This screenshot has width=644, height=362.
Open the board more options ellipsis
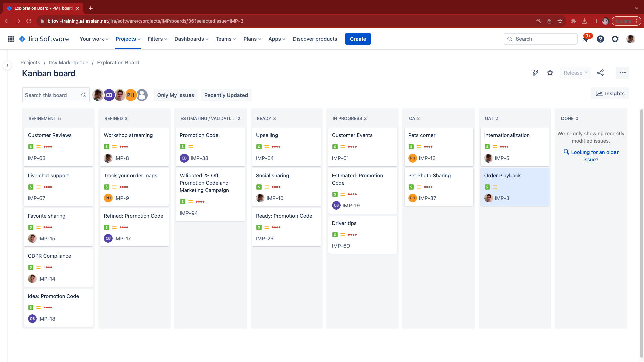(623, 73)
